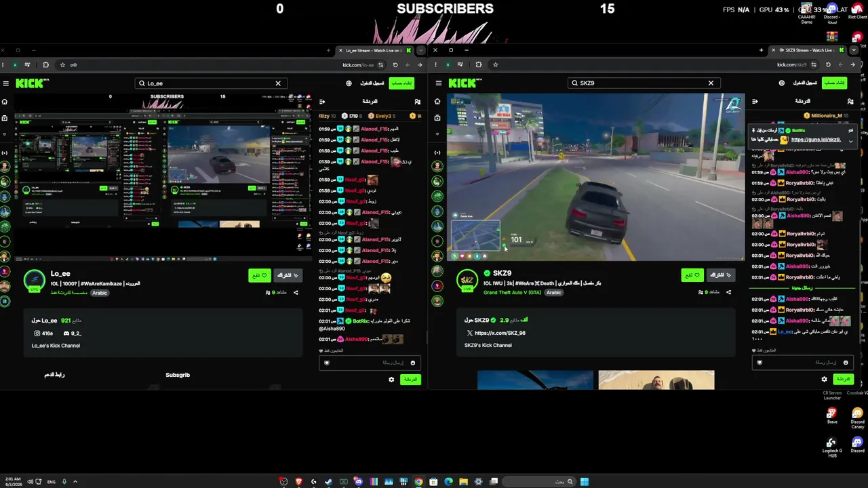868x488 pixels.
Task: Open the emoji picker in SKZ9 chat
Action: pyautogui.click(x=845, y=363)
